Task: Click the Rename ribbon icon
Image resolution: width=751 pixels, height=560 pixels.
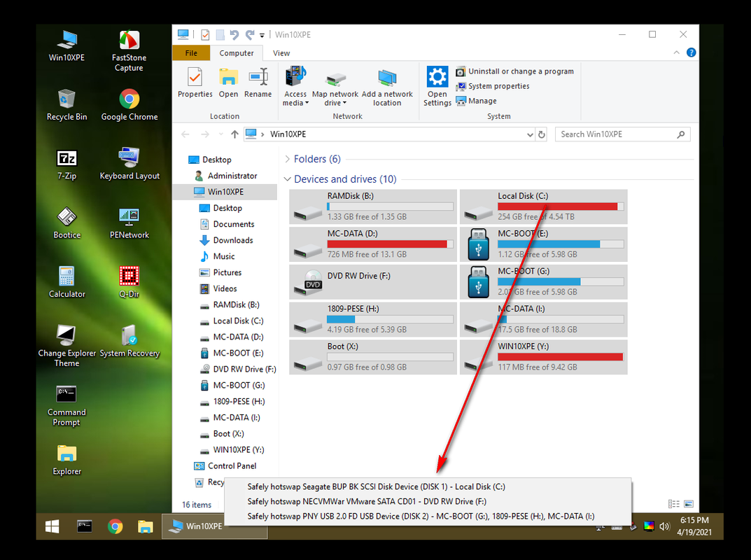Action: coord(258,83)
